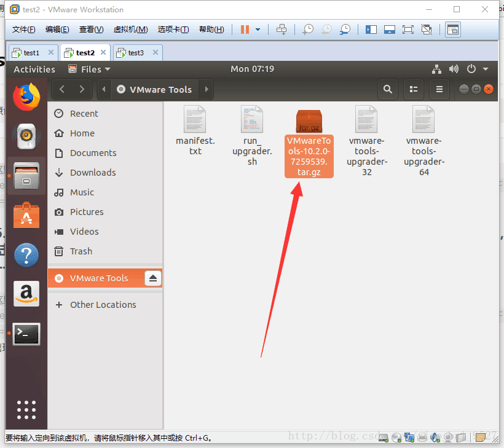Image resolution: width=504 pixels, height=448 pixels.
Task: Open Trash in the sidebar
Action: pyautogui.click(x=105, y=251)
